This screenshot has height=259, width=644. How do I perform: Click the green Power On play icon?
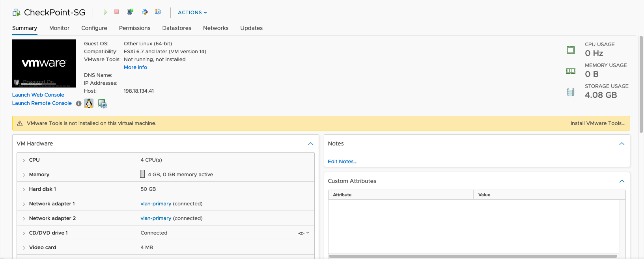[x=105, y=12]
